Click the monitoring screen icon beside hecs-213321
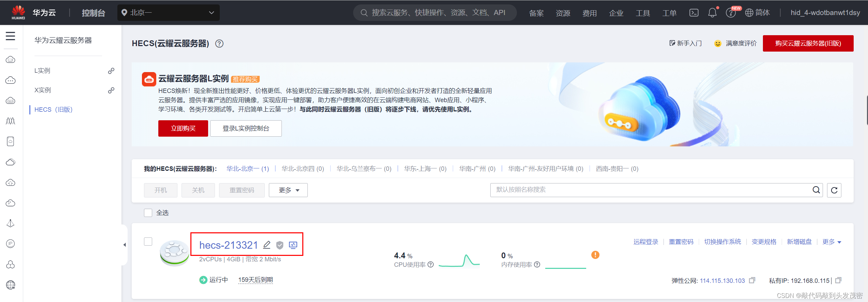Screen dimensions: 868x302 click(293, 245)
